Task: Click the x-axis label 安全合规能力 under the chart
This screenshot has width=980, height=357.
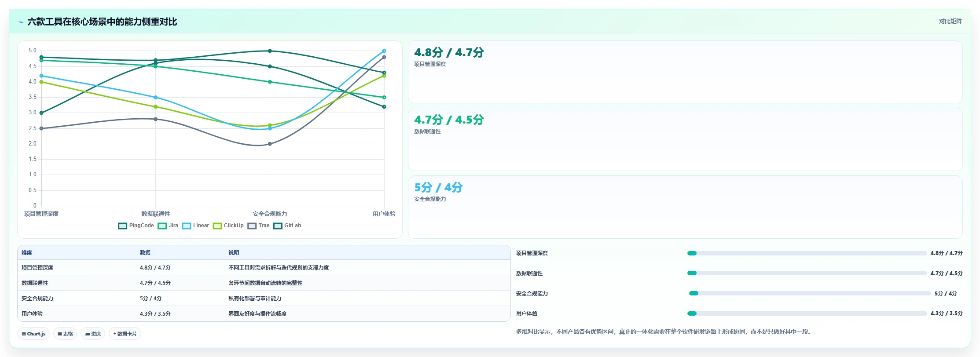Action: pyautogui.click(x=270, y=214)
